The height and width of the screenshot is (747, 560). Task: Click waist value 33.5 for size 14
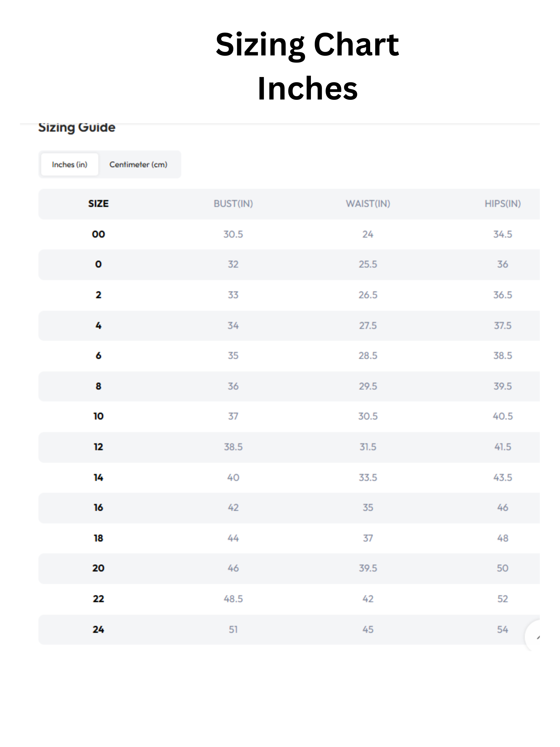[367, 477]
